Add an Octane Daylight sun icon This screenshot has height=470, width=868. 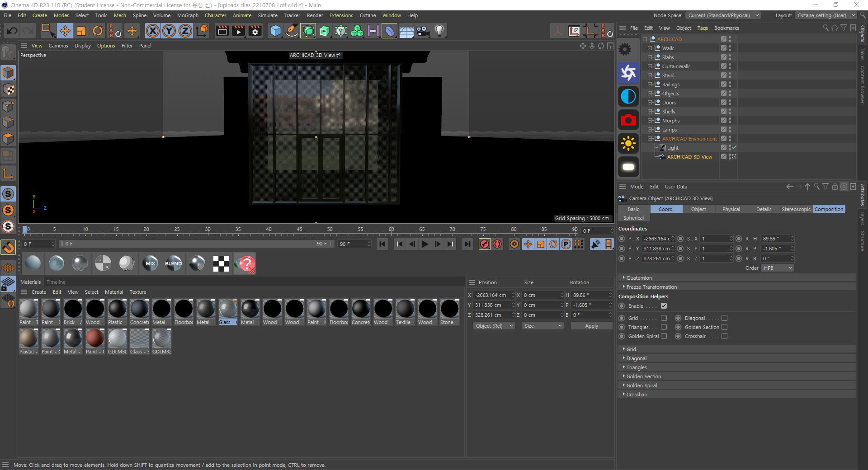(628, 144)
